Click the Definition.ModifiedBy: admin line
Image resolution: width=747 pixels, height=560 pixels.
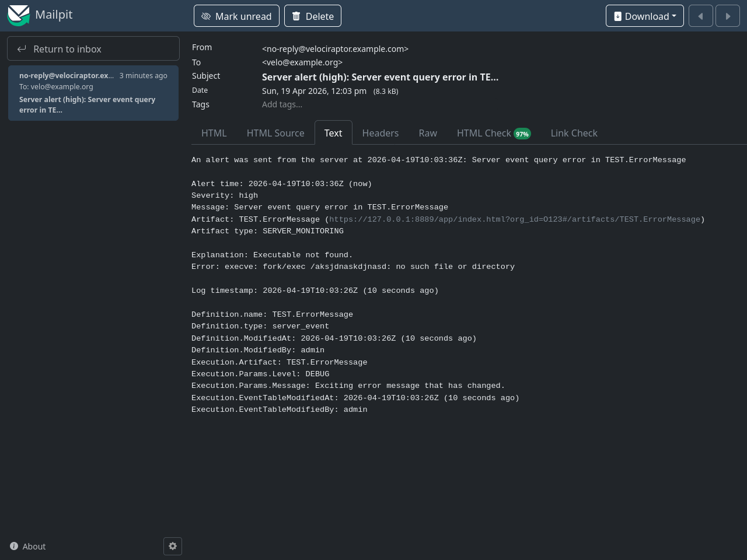(258, 350)
